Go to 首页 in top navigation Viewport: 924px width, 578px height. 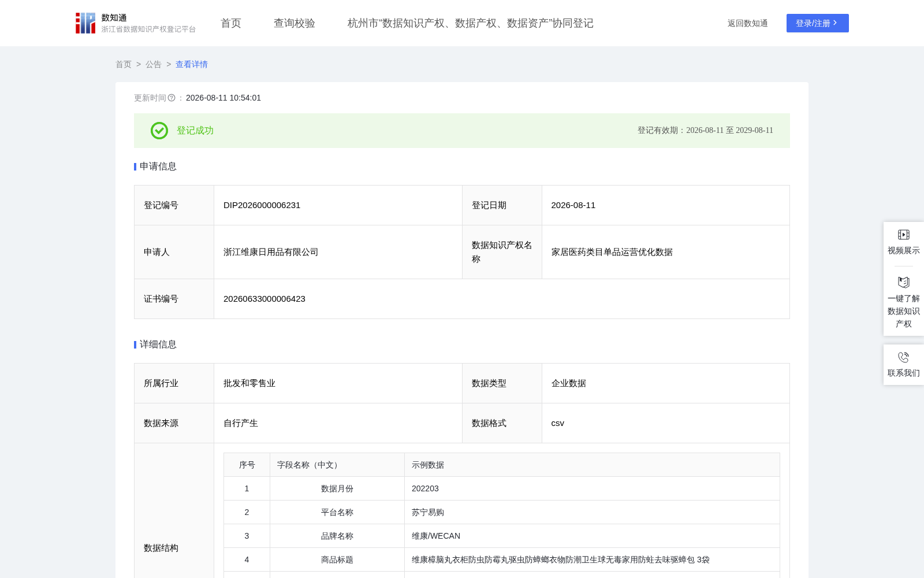click(x=231, y=23)
